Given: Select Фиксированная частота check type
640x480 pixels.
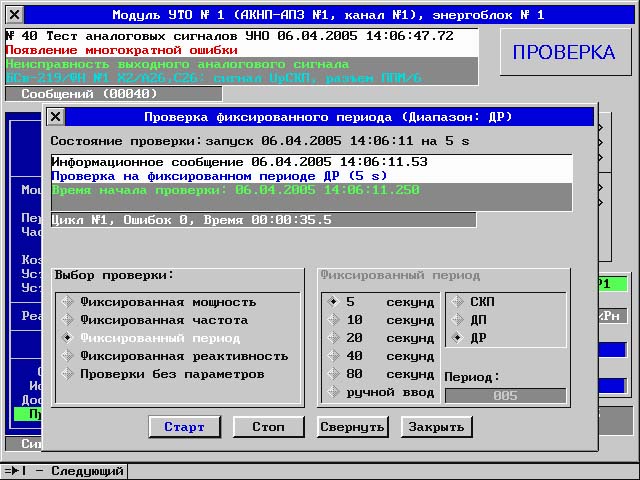Looking at the screenshot, I should [x=68, y=320].
